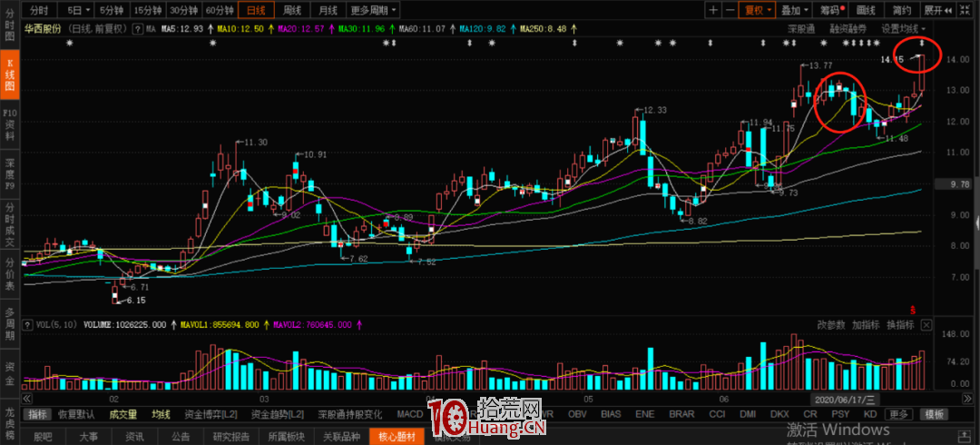The image size is (980, 445).
Task: Toggle the 指标 indicator button
Action: click(x=38, y=414)
